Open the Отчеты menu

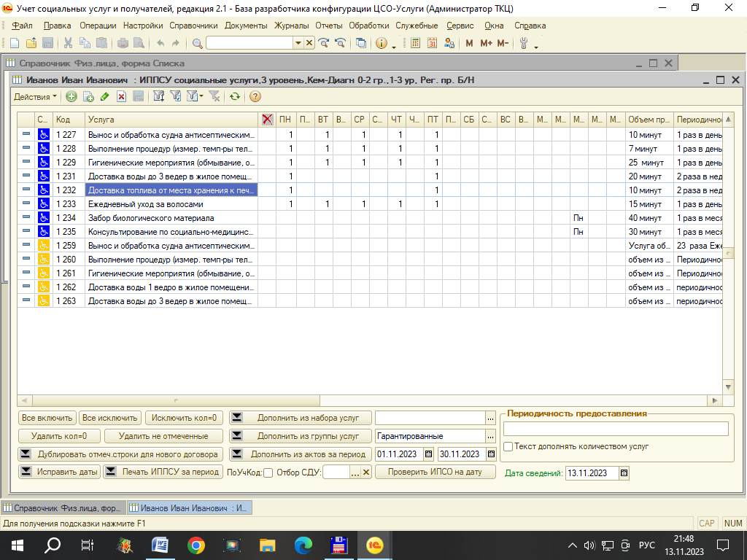coord(328,26)
